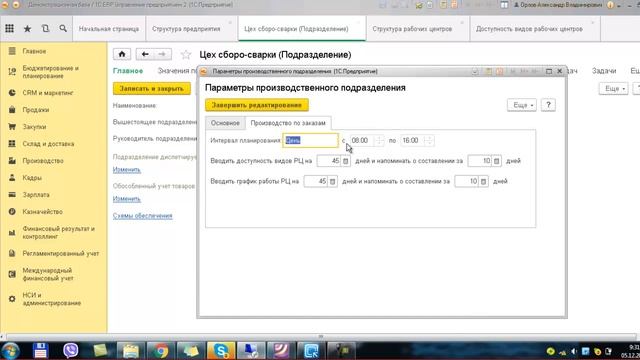640x360 pixels.
Task: Open search magnifier in top toolbar
Action: [63, 28]
